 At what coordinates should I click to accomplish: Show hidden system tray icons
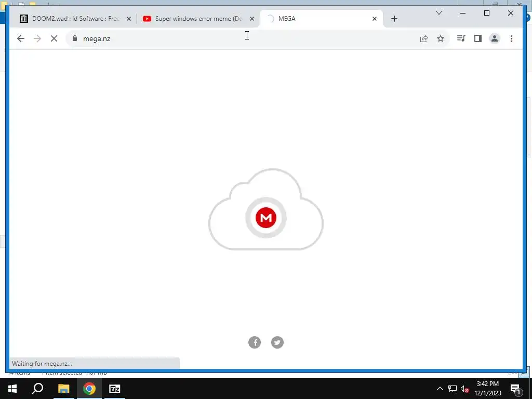point(440,389)
